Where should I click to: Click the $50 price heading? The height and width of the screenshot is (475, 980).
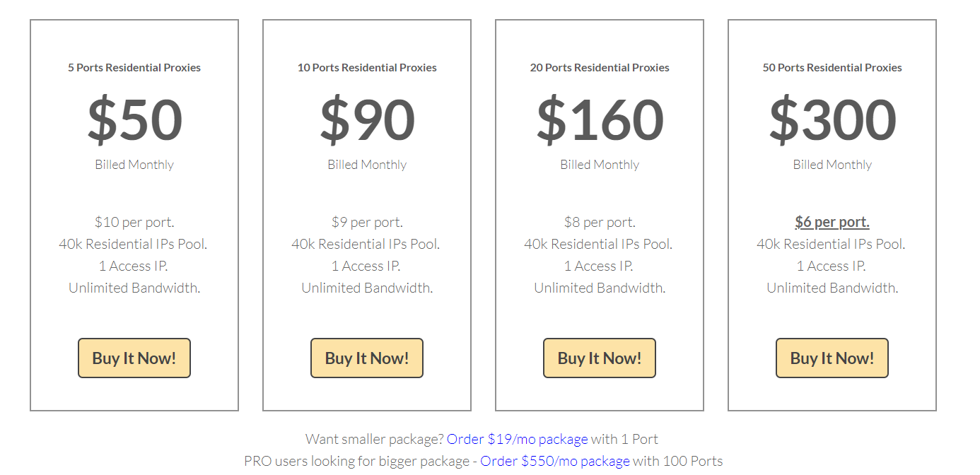click(x=134, y=120)
